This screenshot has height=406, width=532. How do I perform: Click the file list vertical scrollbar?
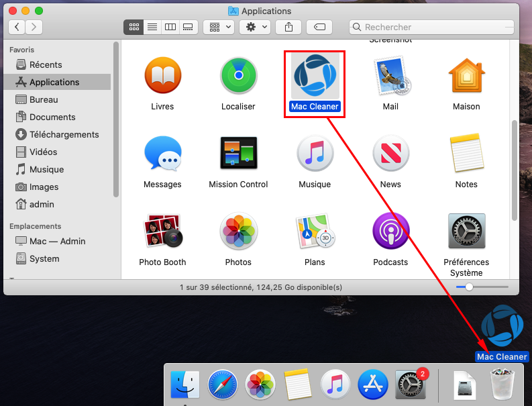(515, 170)
